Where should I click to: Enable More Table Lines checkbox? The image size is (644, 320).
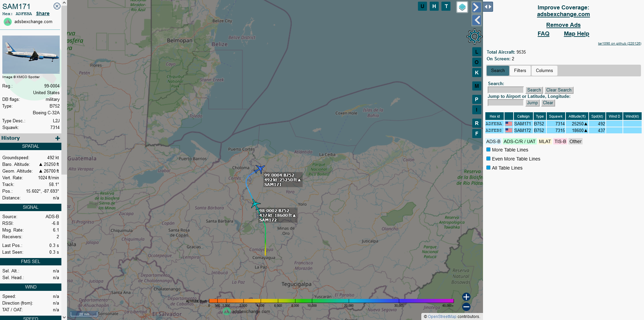pyautogui.click(x=489, y=150)
